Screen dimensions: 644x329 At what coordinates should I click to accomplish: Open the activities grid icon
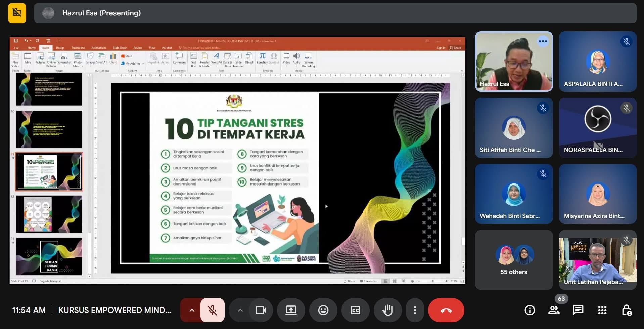(x=602, y=310)
